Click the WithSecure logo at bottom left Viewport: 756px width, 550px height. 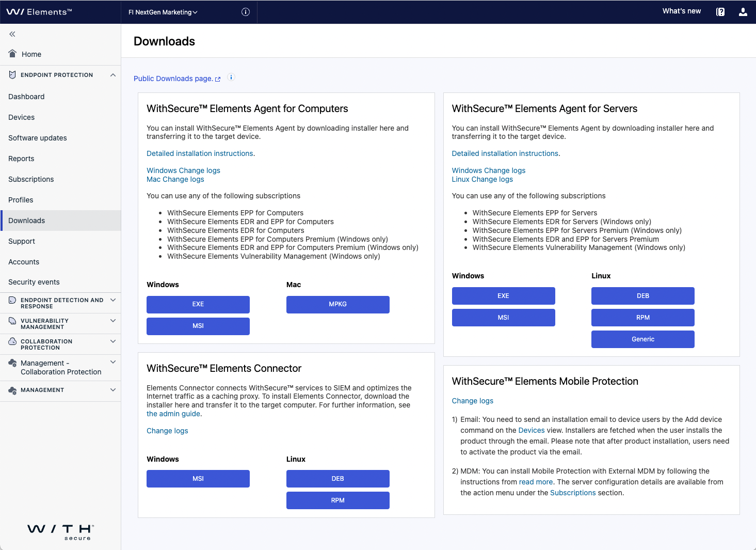60,532
